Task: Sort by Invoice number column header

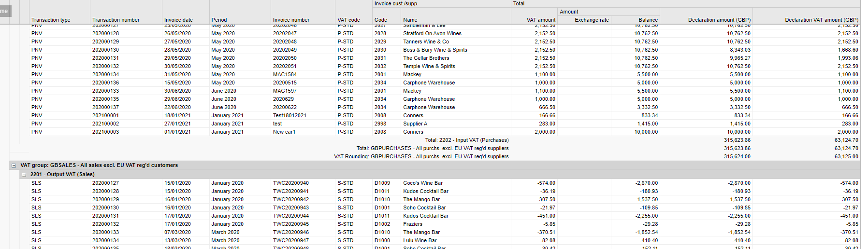Action: point(291,20)
